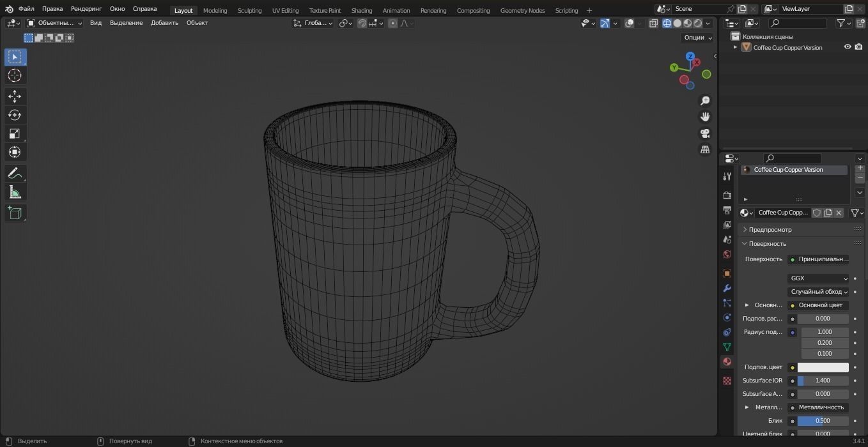This screenshot has height=447, width=868.
Task: Enable material preview viewport shading
Action: point(688,23)
